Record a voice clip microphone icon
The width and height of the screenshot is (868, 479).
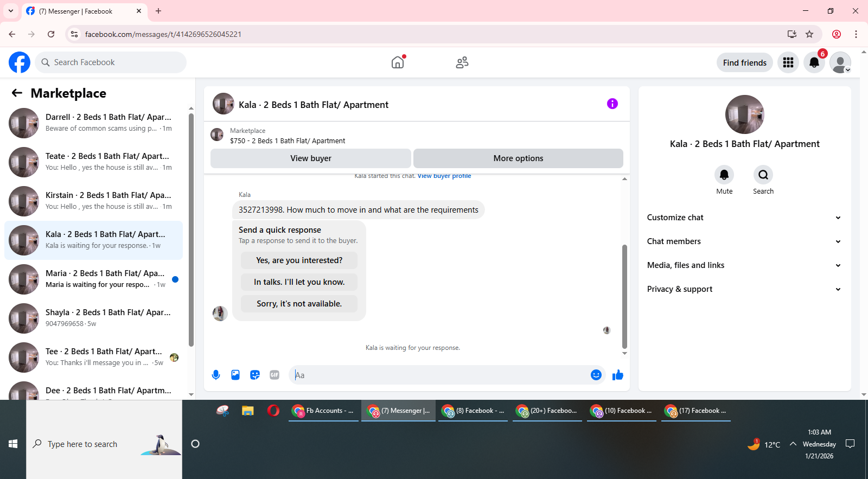click(x=216, y=375)
